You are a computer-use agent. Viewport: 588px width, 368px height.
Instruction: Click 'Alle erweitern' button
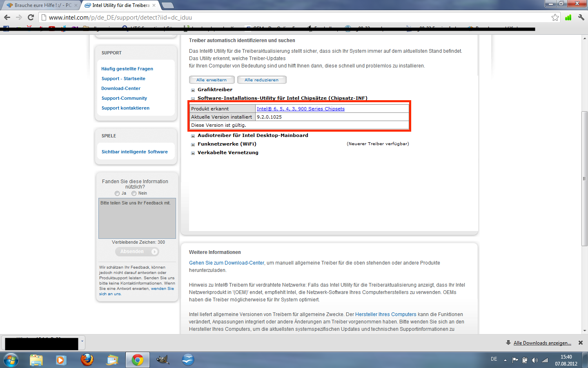pyautogui.click(x=212, y=80)
